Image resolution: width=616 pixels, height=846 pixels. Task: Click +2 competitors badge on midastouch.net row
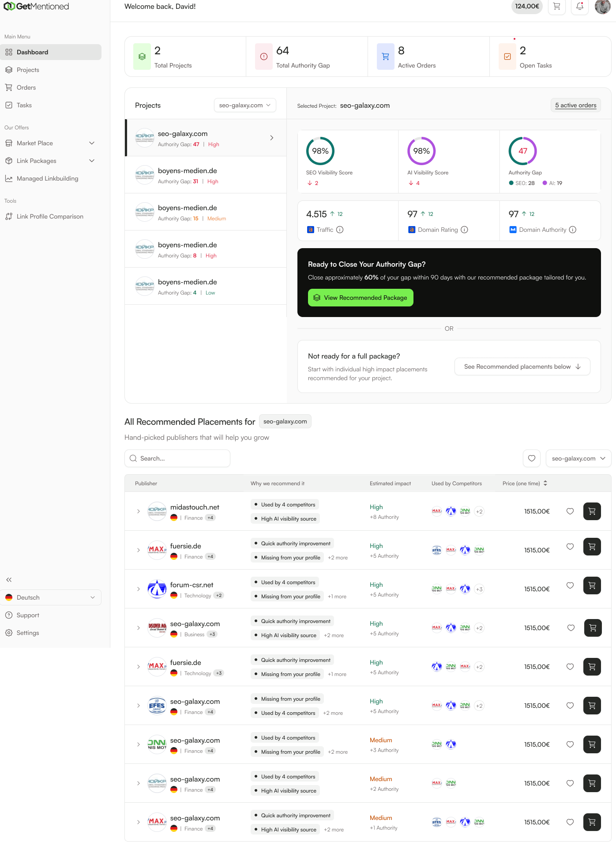click(479, 511)
